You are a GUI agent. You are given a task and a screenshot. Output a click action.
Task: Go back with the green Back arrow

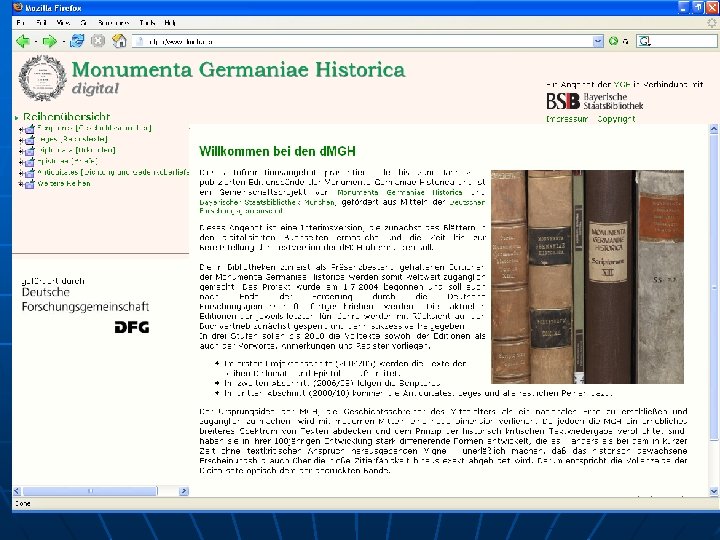22,41
